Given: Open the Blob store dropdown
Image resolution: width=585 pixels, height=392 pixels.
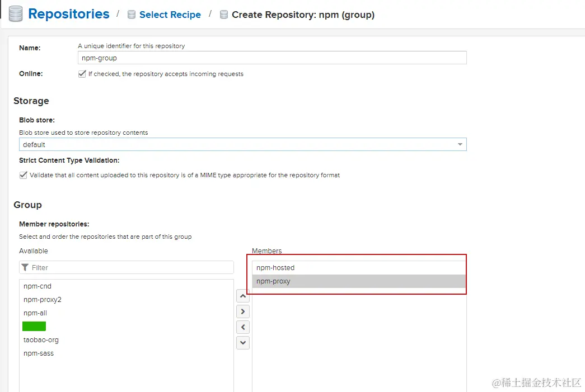Looking at the screenshot, I should [x=460, y=145].
